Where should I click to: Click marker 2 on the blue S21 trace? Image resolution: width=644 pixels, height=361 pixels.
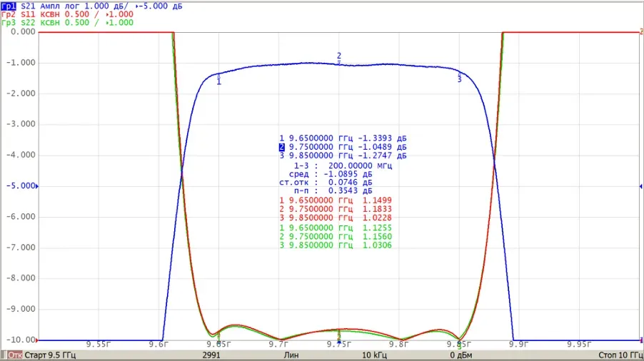coord(339,59)
